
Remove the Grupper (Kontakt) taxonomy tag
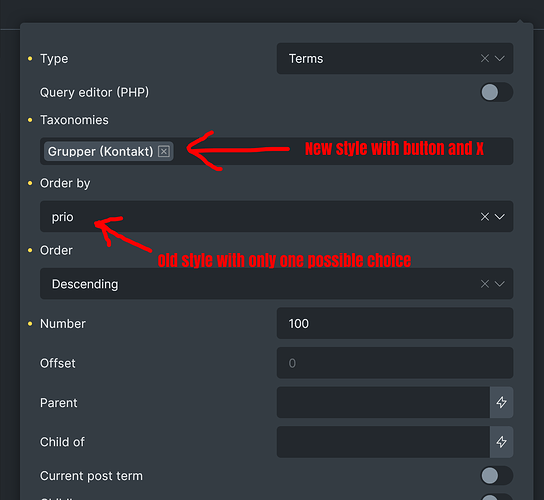point(164,151)
